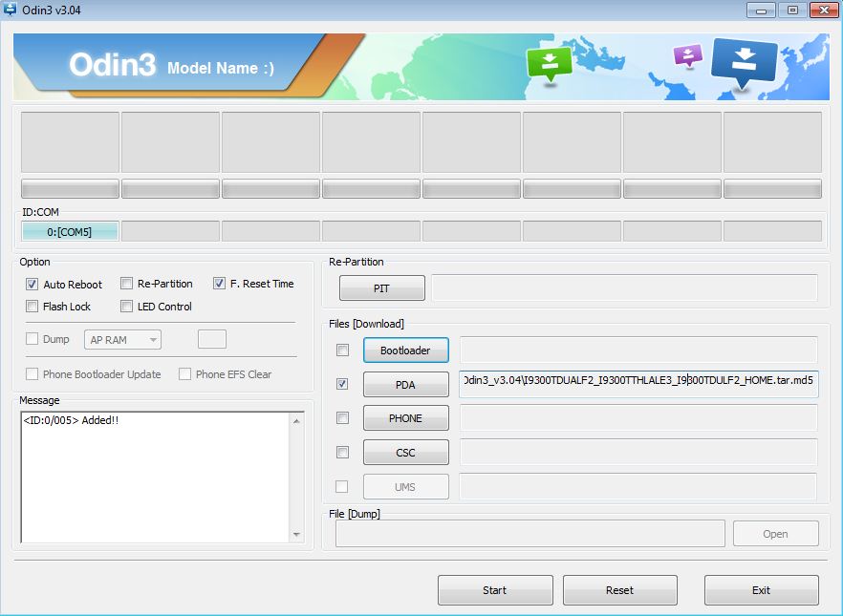The height and width of the screenshot is (616, 843).
Task: Open the AP RAM dropdown
Action: (x=123, y=340)
